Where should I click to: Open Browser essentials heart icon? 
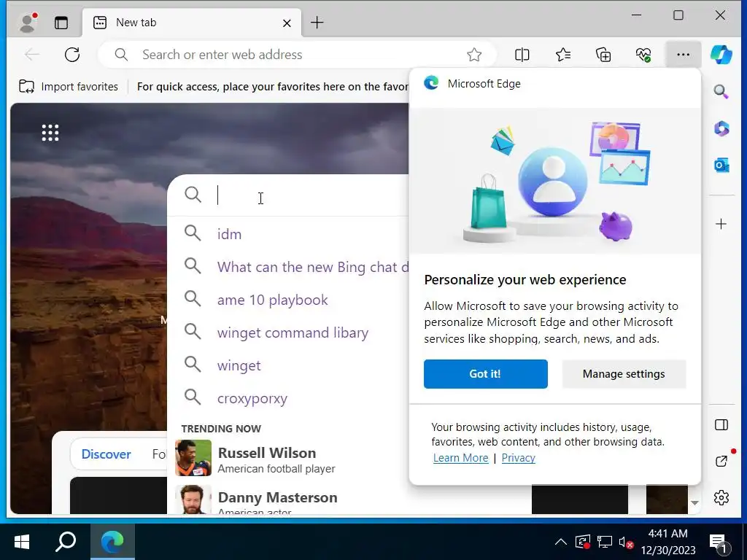[x=643, y=55]
